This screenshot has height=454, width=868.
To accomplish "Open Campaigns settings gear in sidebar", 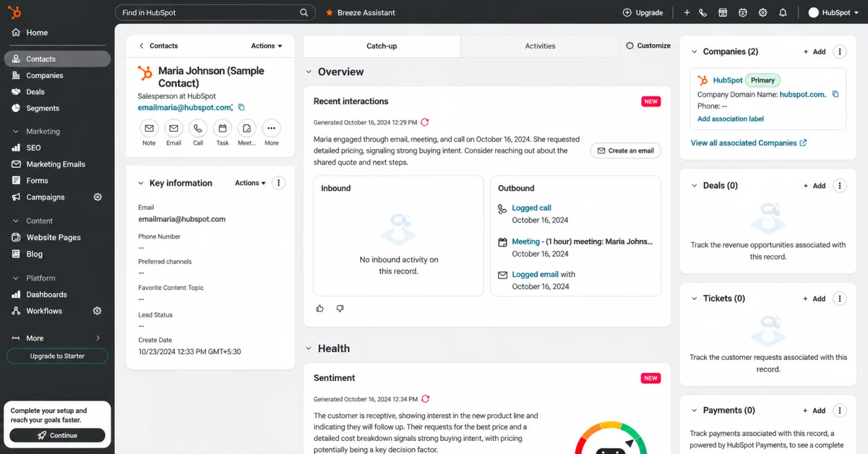I will click(97, 197).
